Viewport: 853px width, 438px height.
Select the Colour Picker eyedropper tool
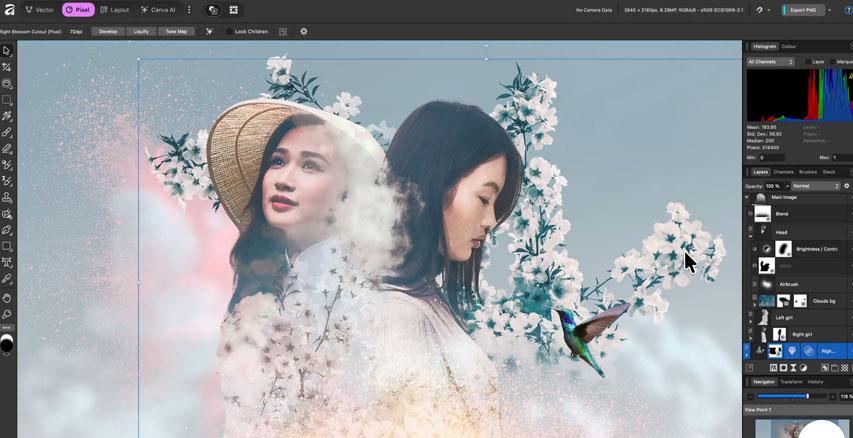pyautogui.click(x=7, y=279)
